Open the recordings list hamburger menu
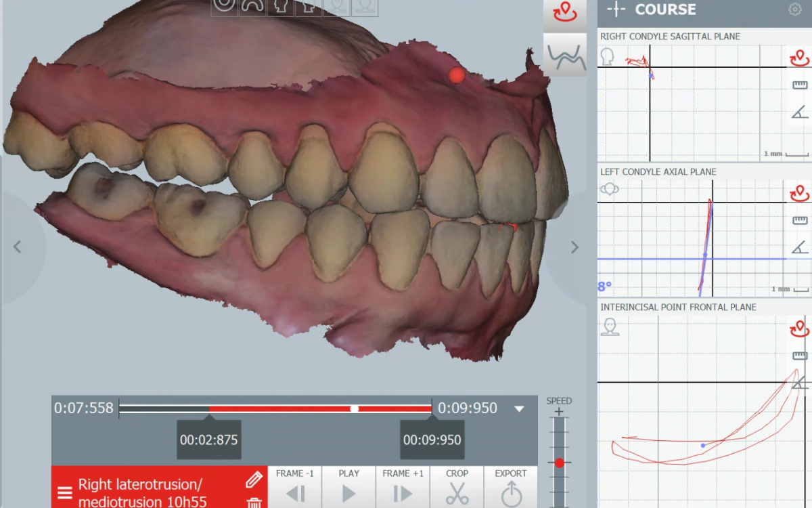812x508 pixels. (65, 492)
